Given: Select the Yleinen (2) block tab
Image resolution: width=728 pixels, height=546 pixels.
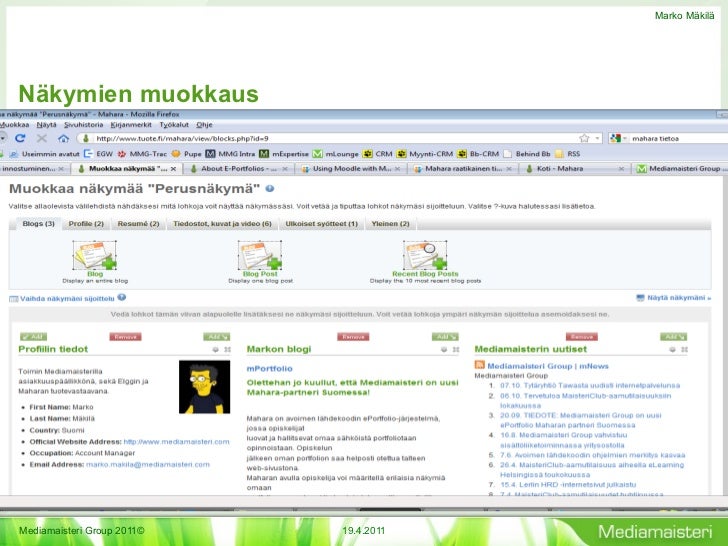Looking at the screenshot, I should pyautogui.click(x=390, y=224).
